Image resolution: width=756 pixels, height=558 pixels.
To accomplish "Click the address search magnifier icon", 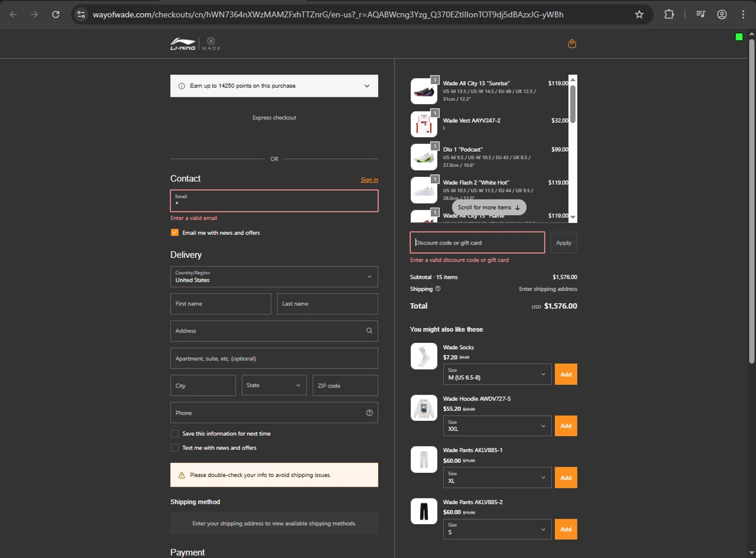I will tap(369, 331).
